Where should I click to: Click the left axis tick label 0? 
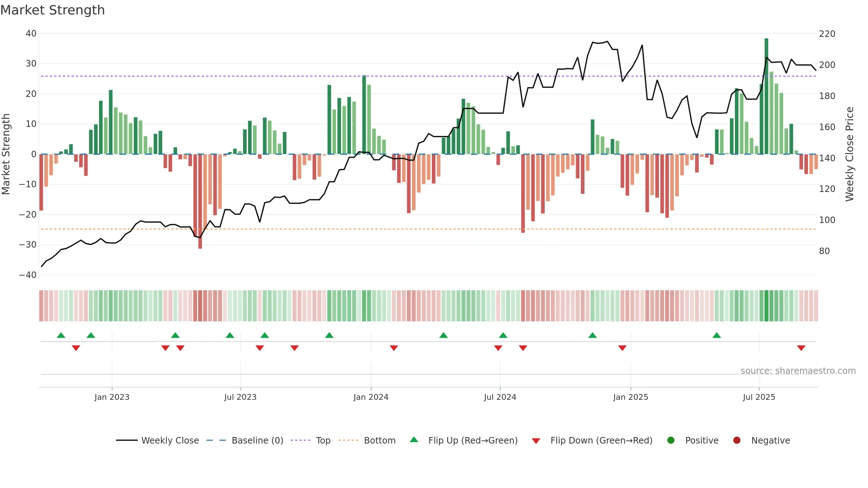[34, 154]
